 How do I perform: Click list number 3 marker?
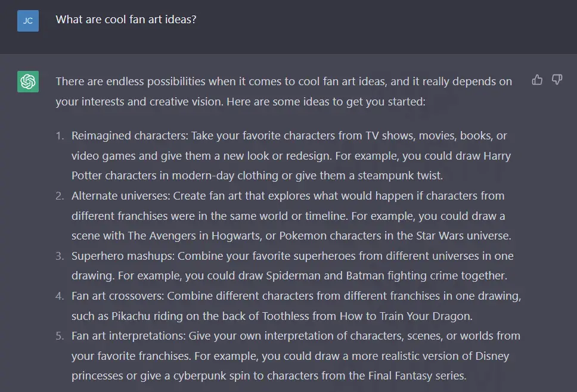(x=60, y=256)
